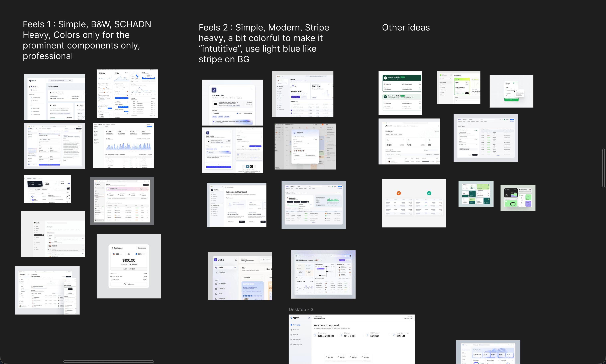Click the swap arrows between USD and EUR

[129, 254]
